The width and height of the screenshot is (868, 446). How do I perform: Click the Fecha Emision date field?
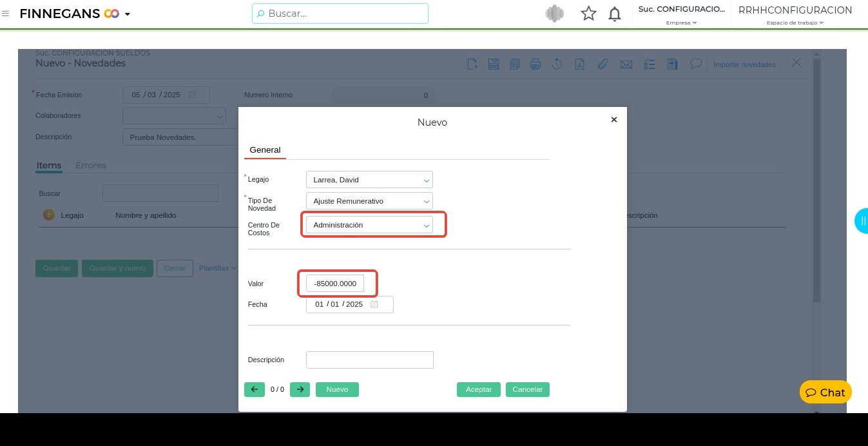point(166,95)
